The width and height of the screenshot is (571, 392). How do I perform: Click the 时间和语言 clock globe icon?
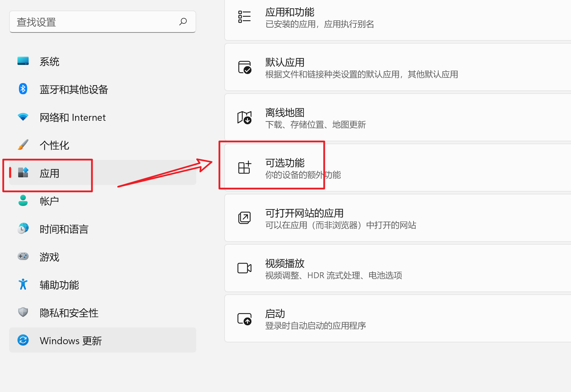pyautogui.click(x=23, y=228)
